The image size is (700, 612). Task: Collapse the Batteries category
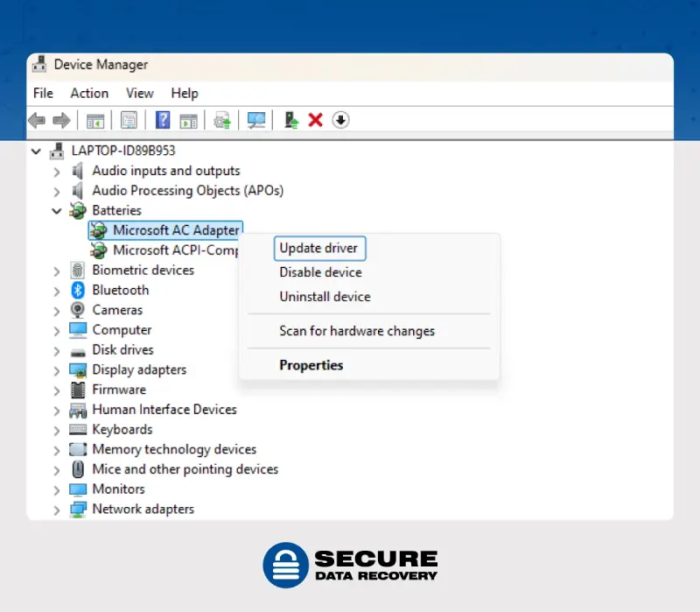coord(56,210)
